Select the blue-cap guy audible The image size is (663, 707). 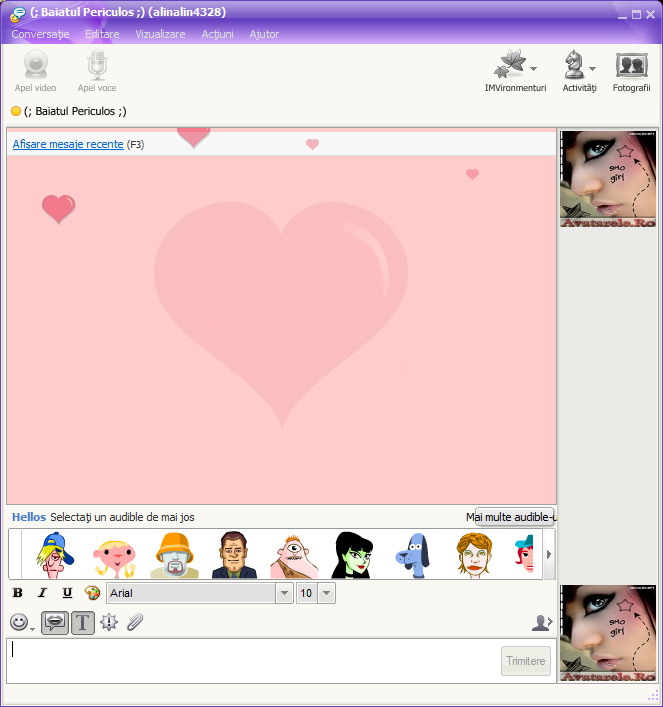[55, 555]
